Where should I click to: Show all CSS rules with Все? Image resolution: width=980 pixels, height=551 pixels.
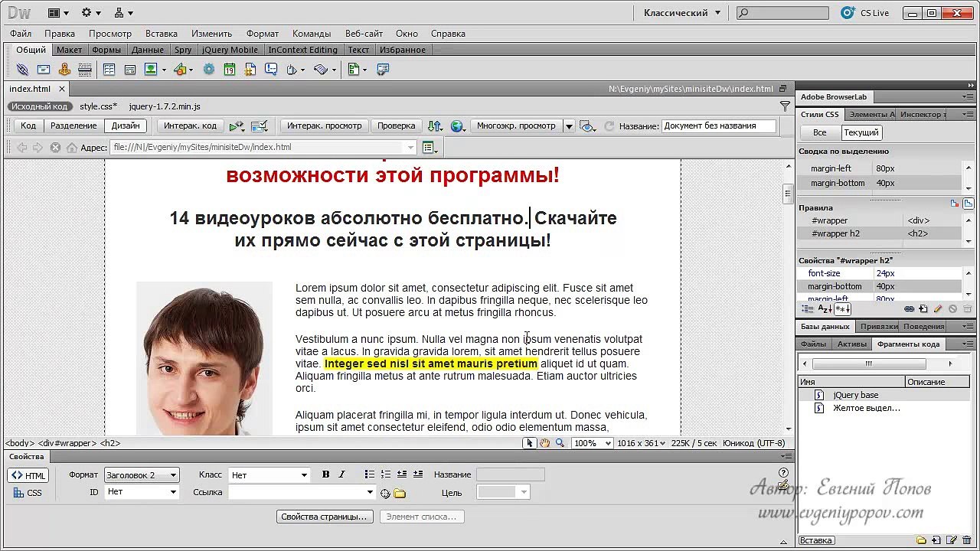tap(819, 133)
